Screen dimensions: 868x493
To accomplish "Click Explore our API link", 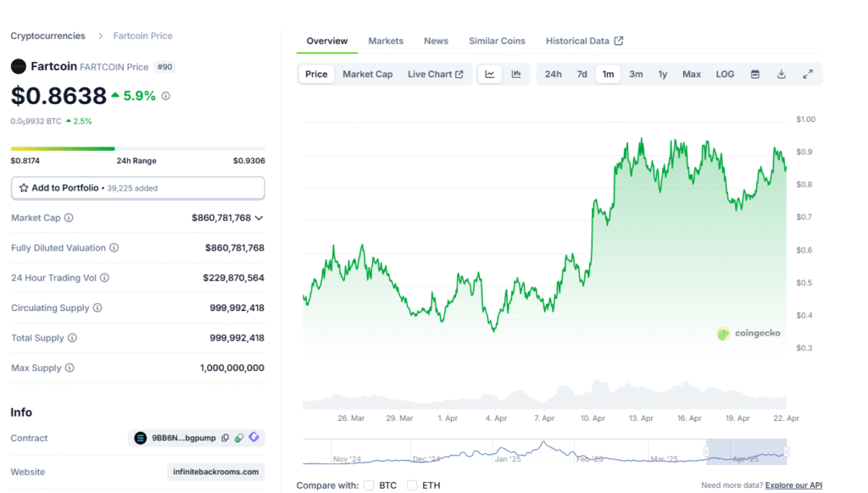I will pyautogui.click(x=793, y=485).
